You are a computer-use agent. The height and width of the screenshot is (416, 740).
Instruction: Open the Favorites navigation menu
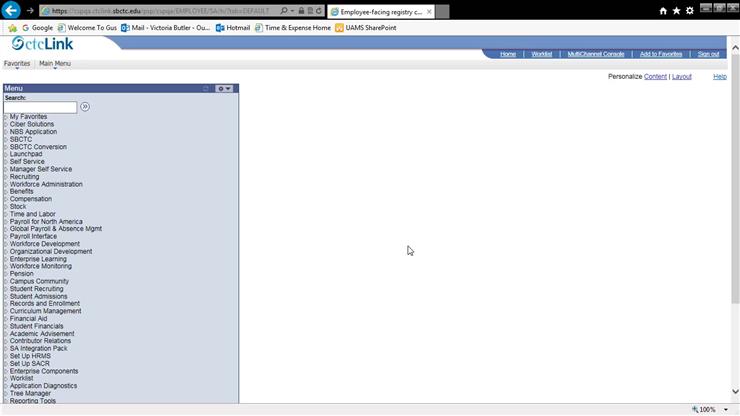click(17, 64)
